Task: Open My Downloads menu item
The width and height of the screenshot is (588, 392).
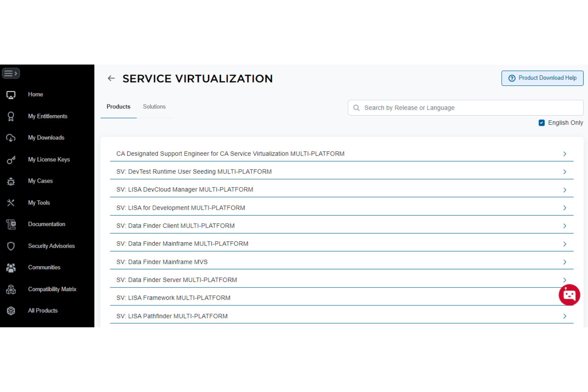Action: click(x=46, y=138)
